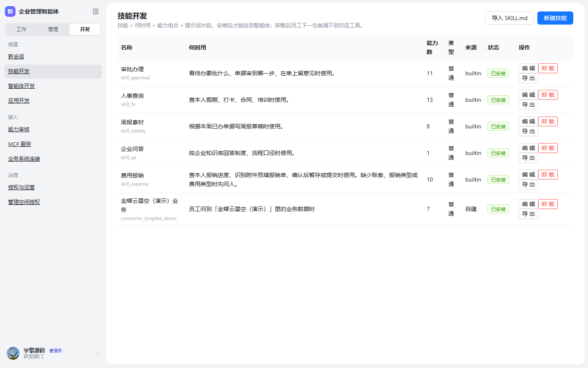588x368 pixels.
Task: Export the 金蝶云星空 skill
Action: click(x=528, y=214)
